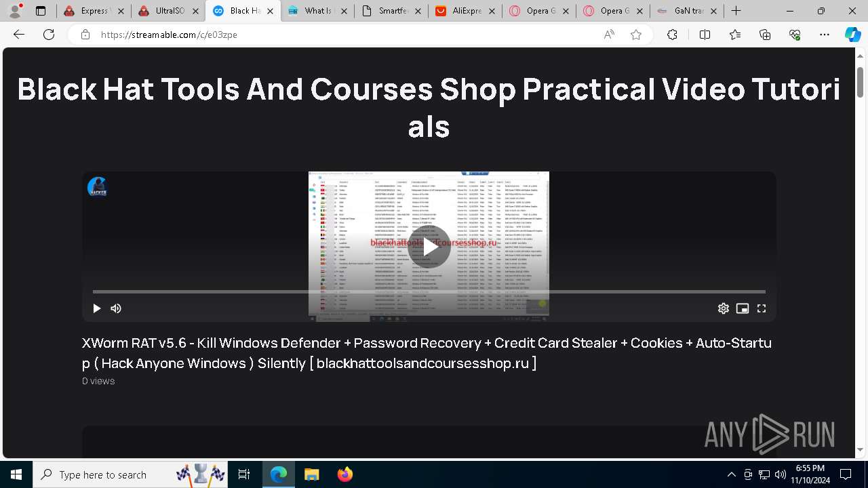Open Edge Settings and more menu
Viewport: 868px width, 488px height.
(825, 35)
